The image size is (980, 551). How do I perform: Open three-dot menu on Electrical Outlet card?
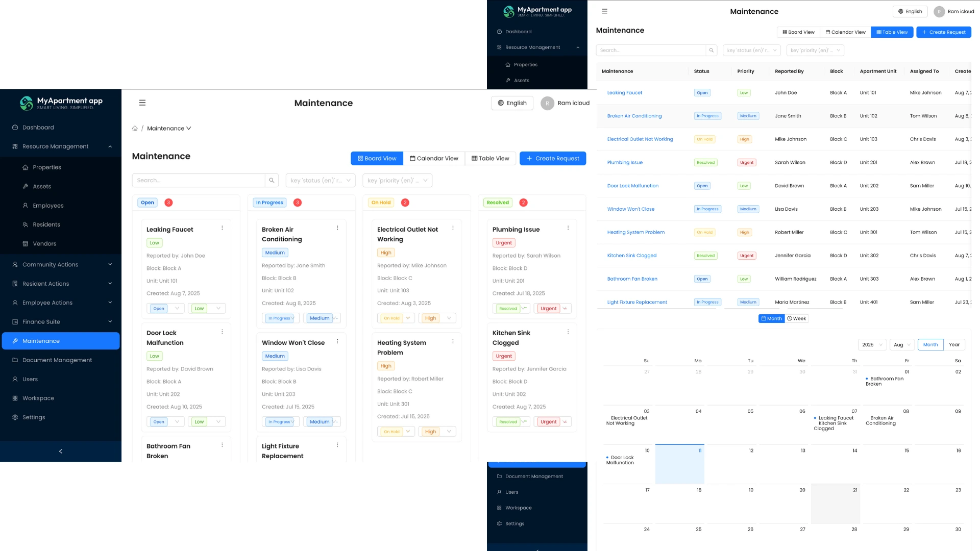[453, 228]
